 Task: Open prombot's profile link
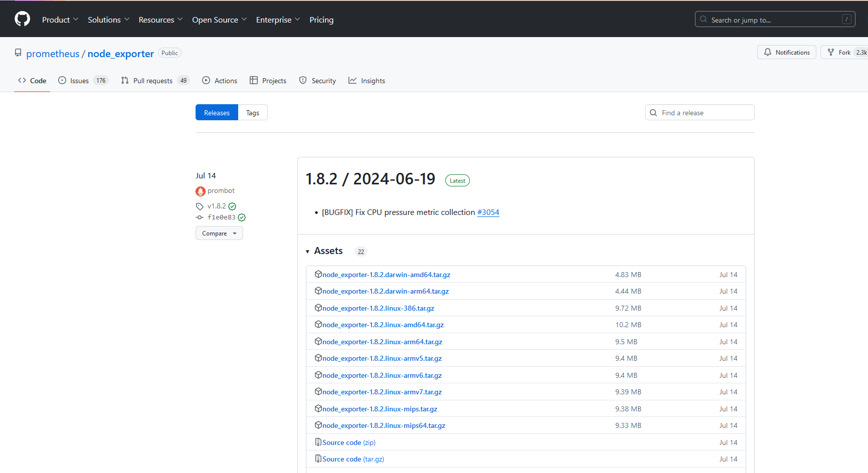pyautogui.click(x=221, y=191)
